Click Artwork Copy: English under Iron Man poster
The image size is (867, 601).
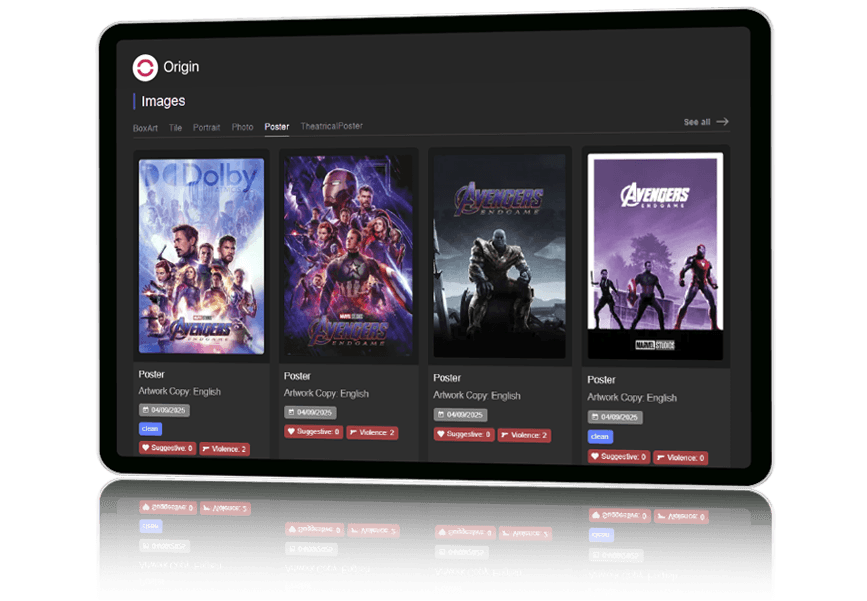pos(326,394)
